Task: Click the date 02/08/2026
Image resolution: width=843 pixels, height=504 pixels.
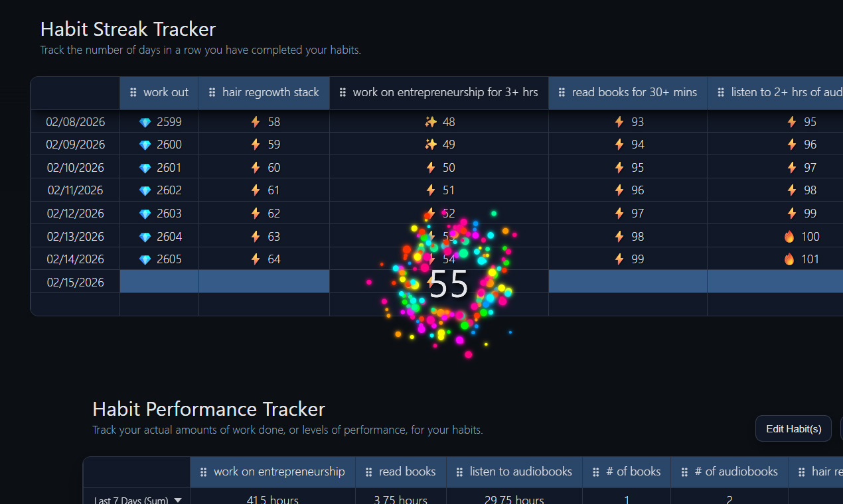Action: tap(75, 122)
